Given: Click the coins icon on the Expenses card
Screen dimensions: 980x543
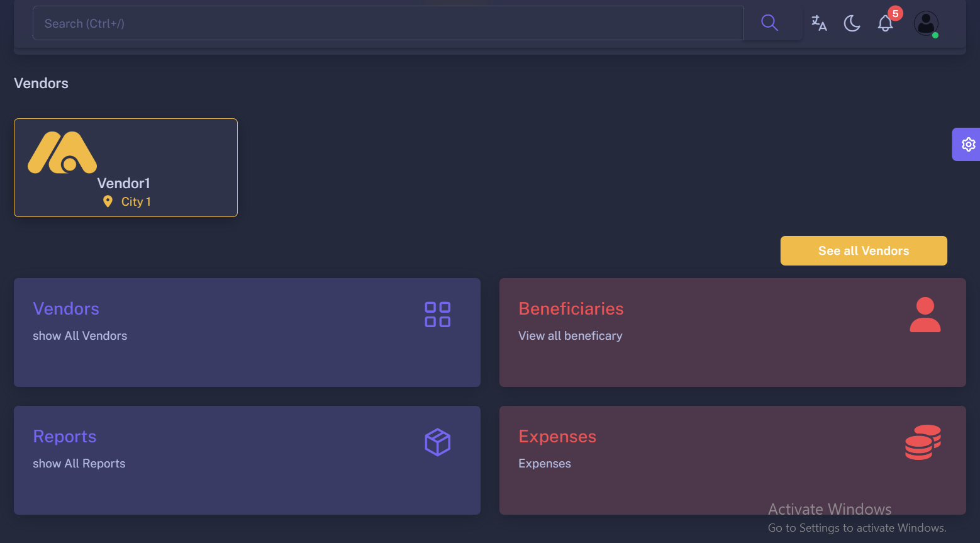Looking at the screenshot, I should (923, 442).
